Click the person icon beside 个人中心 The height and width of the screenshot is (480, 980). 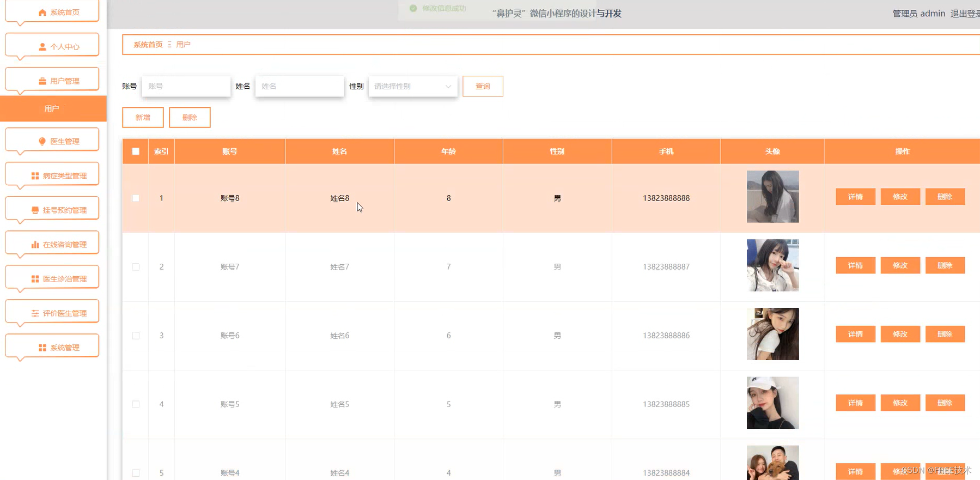pos(42,47)
